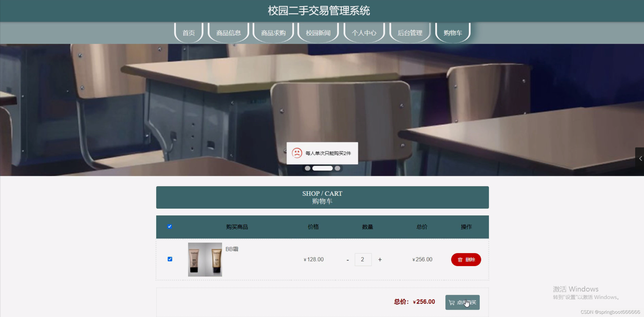The width and height of the screenshot is (644, 317).
Task: Click the BB霜 product name
Action: pos(232,249)
